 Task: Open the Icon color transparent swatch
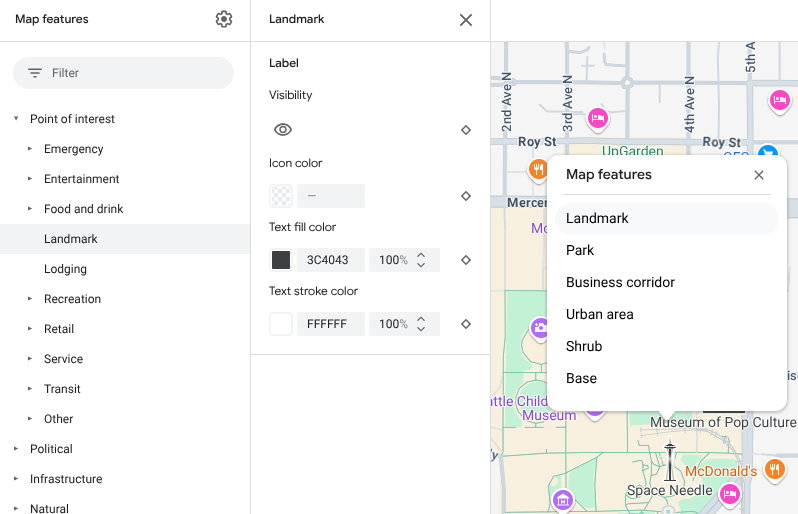pos(281,196)
